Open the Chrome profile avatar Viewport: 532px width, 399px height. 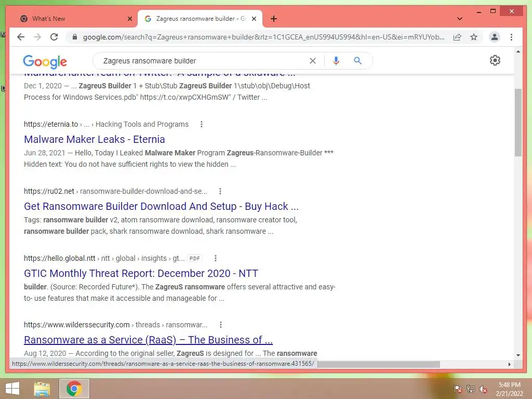495,37
